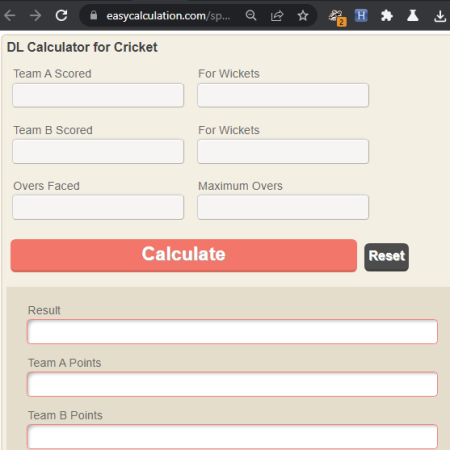Screen dimensions: 450x450
Task: Click the Maximum Overs label
Action: click(240, 186)
